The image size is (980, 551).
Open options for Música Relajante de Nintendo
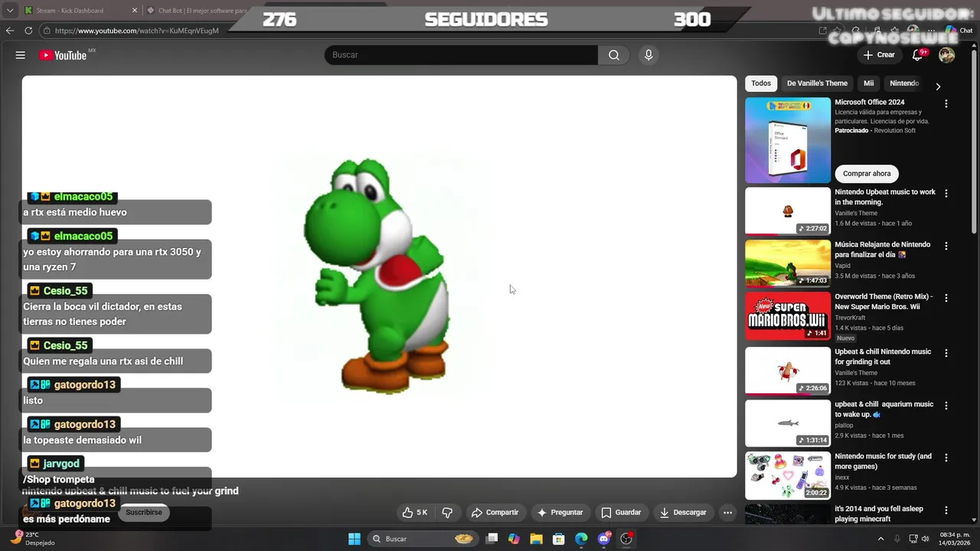click(946, 246)
